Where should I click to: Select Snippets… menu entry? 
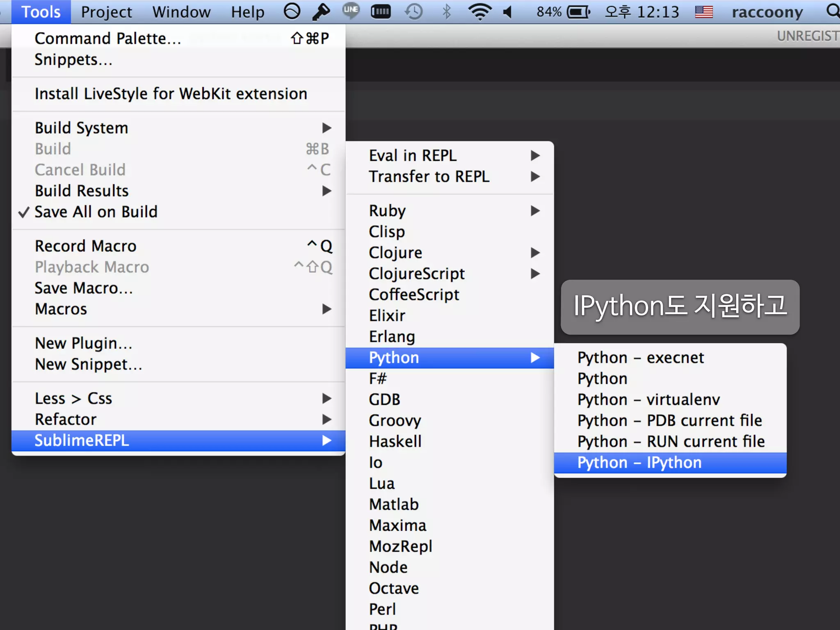point(178,59)
